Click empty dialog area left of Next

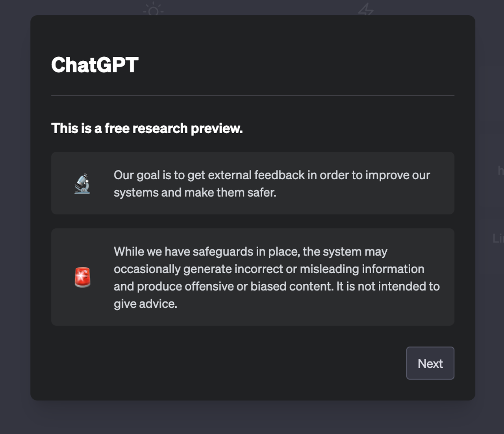[x=236, y=363]
